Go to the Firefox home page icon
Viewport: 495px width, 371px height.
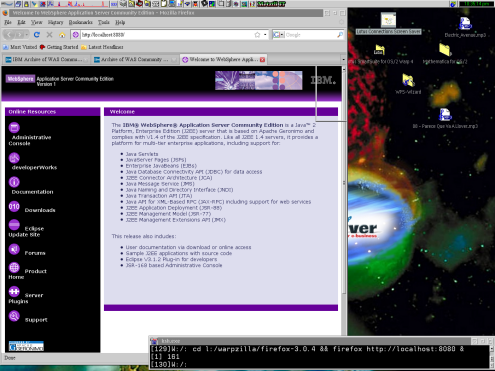62,35
